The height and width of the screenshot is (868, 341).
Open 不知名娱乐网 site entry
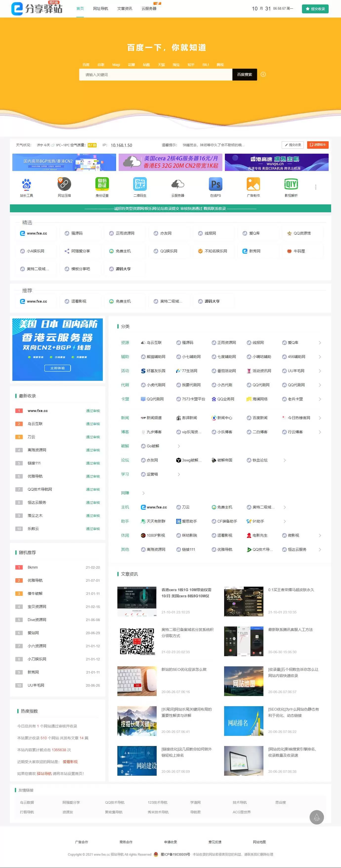[x=213, y=251]
